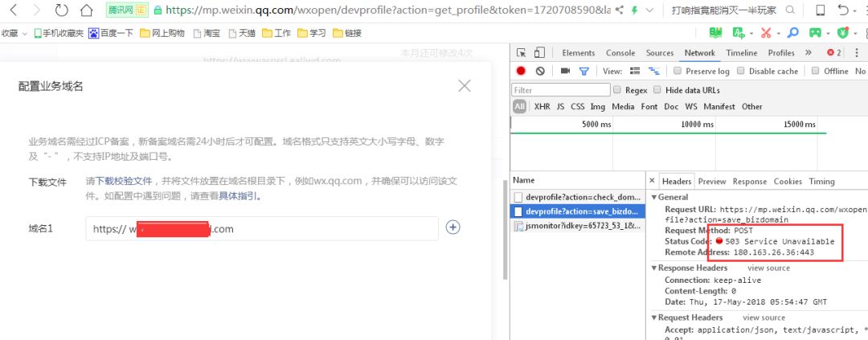This screenshot has width=868, height=340.
Task: Select the devprofile?action=check_dom request row
Action: point(578,197)
